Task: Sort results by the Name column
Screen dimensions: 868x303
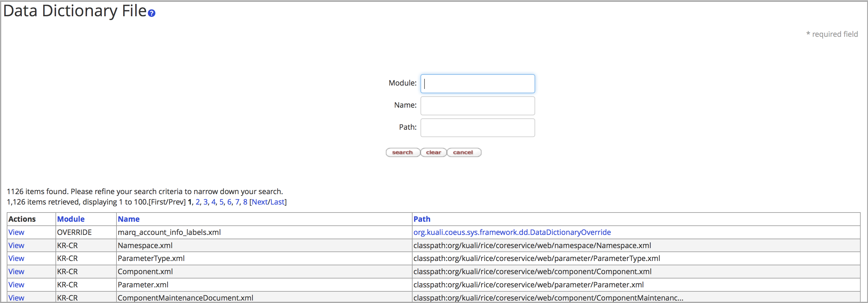Action: [129, 219]
